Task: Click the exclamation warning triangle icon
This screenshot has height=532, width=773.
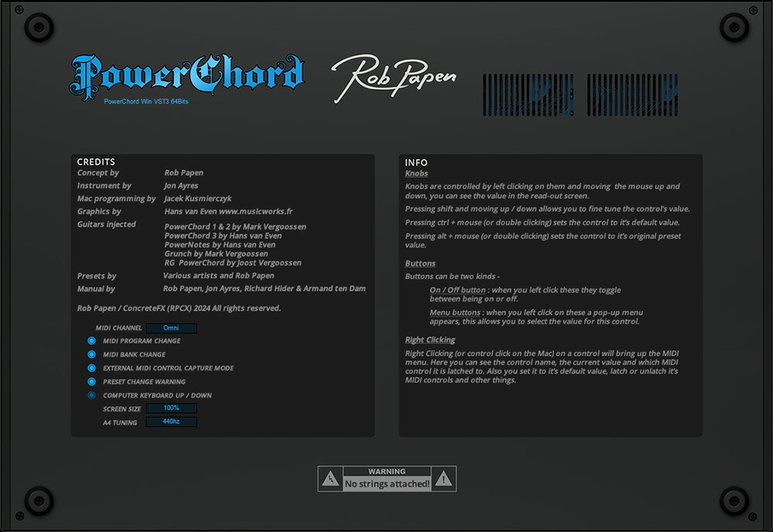Action: 443,479
